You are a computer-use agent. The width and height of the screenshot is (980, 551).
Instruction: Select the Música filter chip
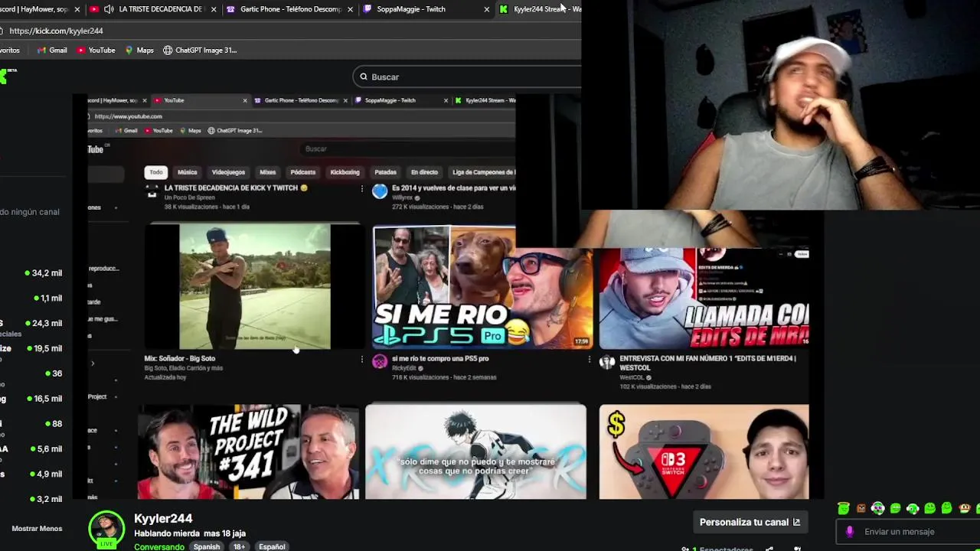pyautogui.click(x=187, y=172)
